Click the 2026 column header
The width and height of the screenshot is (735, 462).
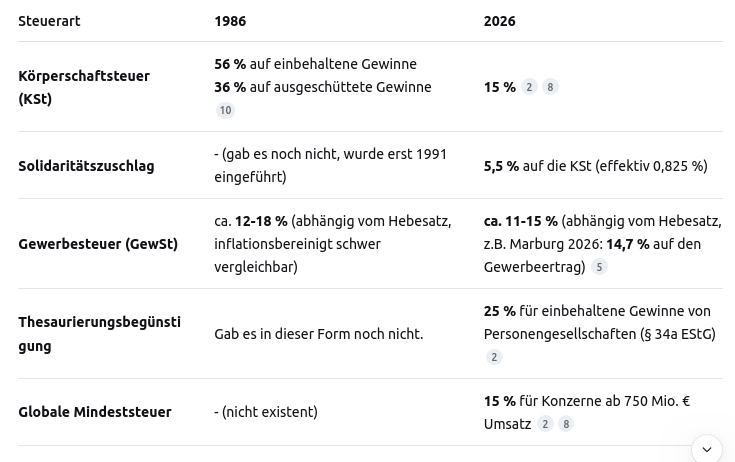pyautogui.click(x=499, y=21)
